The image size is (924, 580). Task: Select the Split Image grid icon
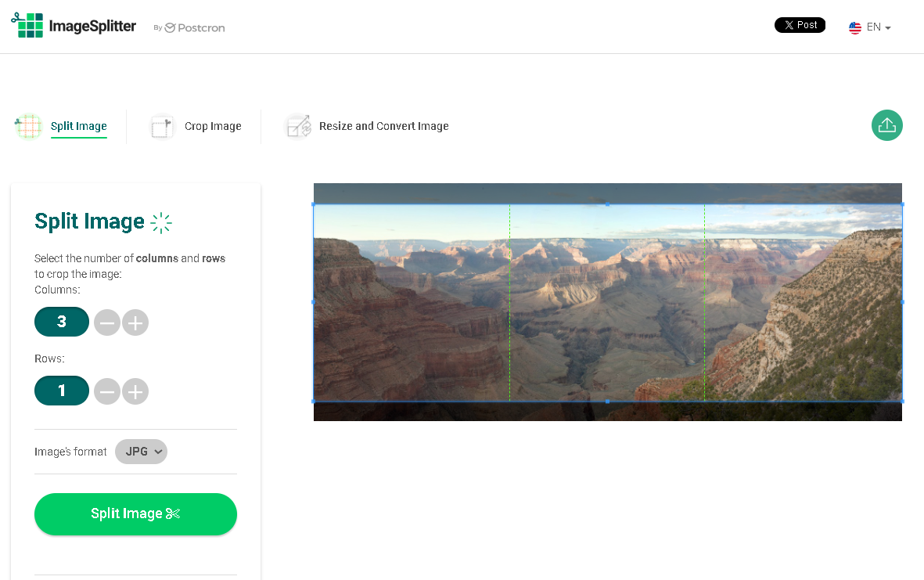click(28, 126)
